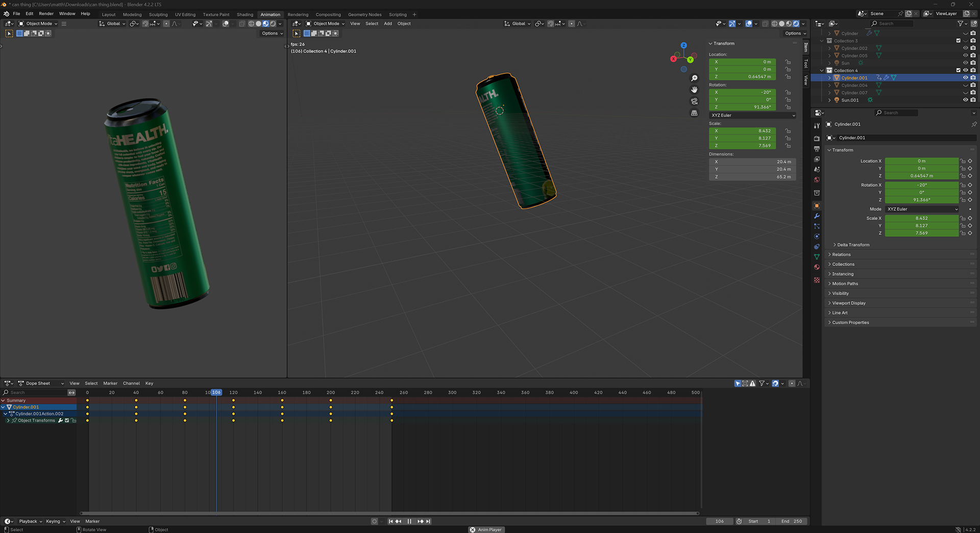Open the Render properties tab icon

click(817, 138)
